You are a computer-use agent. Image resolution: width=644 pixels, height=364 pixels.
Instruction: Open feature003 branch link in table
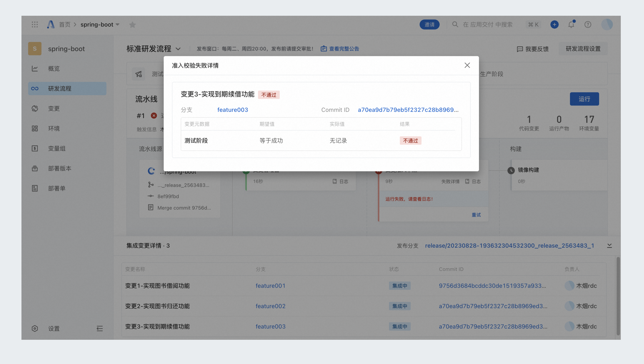click(x=270, y=326)
